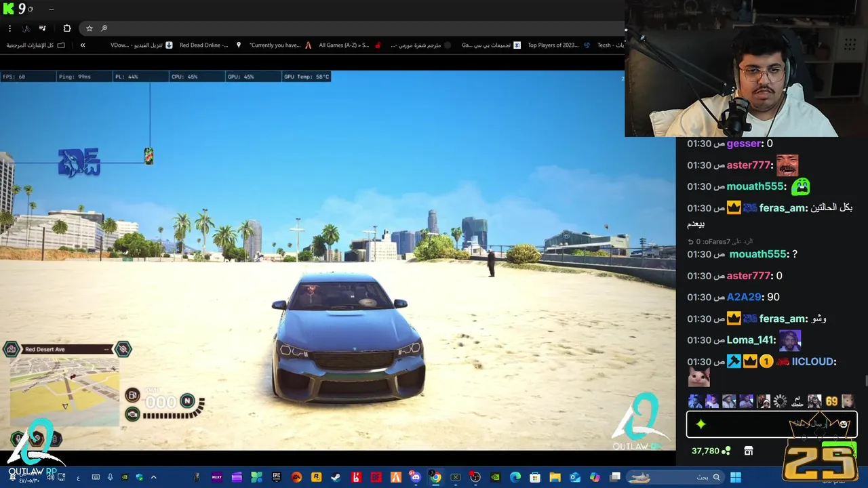868x488 pixels.
Task: Open Discord from the taskbar
Action: pyautogui.click(x=415, y=478)
